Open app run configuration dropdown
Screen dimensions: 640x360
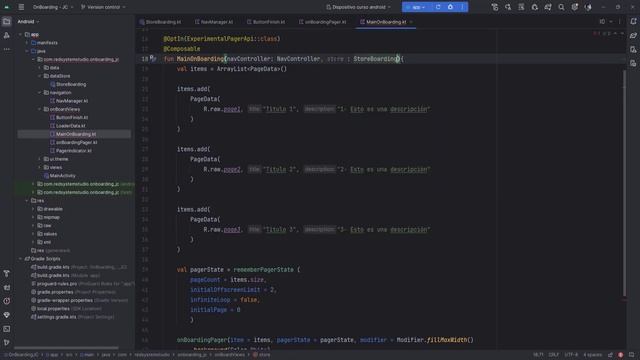tap(416, 7)
